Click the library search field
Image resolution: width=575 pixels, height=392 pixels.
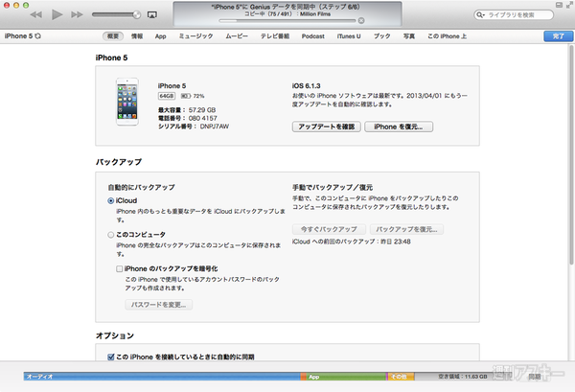tap(514, 15)
